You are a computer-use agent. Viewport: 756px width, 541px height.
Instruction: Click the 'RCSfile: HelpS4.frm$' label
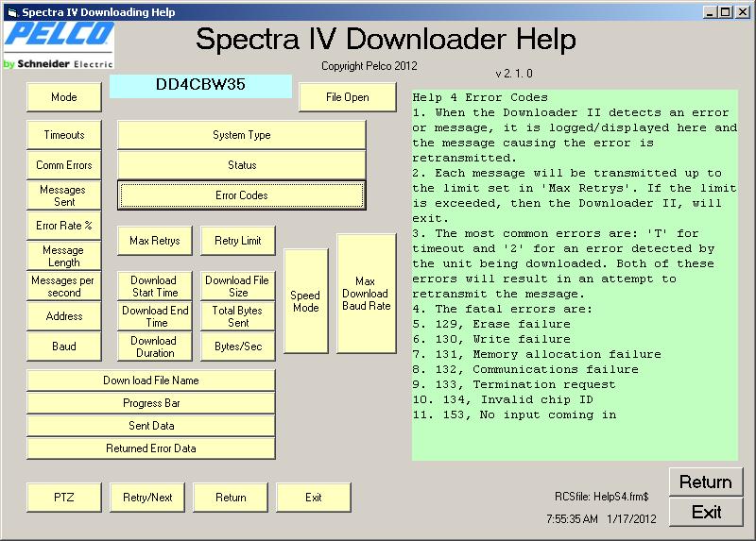602,497
